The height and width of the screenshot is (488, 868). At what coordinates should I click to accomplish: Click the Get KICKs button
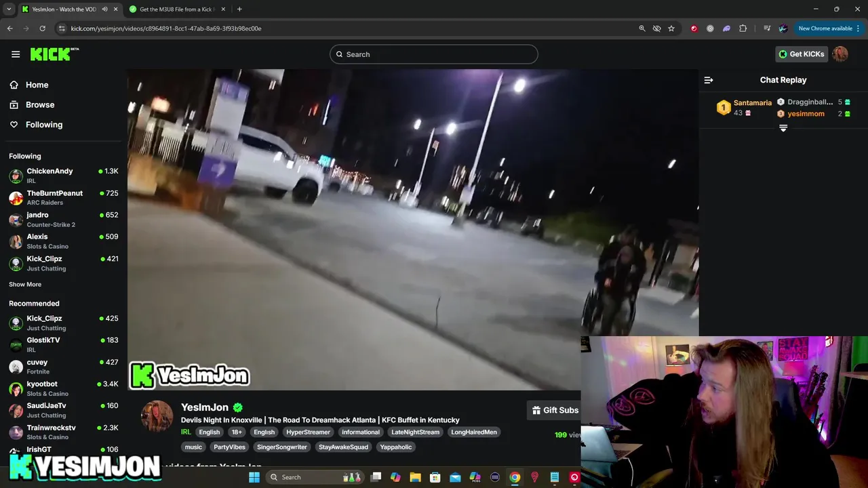point(801,54)
